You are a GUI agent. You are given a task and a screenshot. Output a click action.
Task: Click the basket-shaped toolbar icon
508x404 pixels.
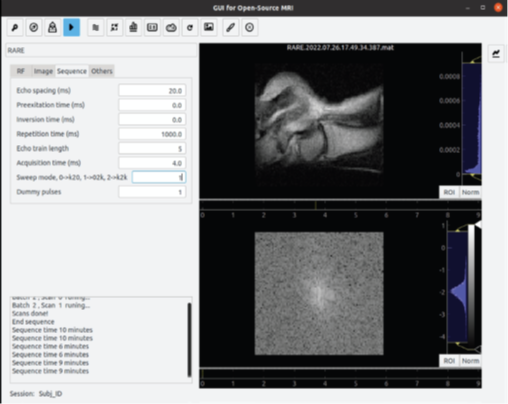click(x=133, y=27)
